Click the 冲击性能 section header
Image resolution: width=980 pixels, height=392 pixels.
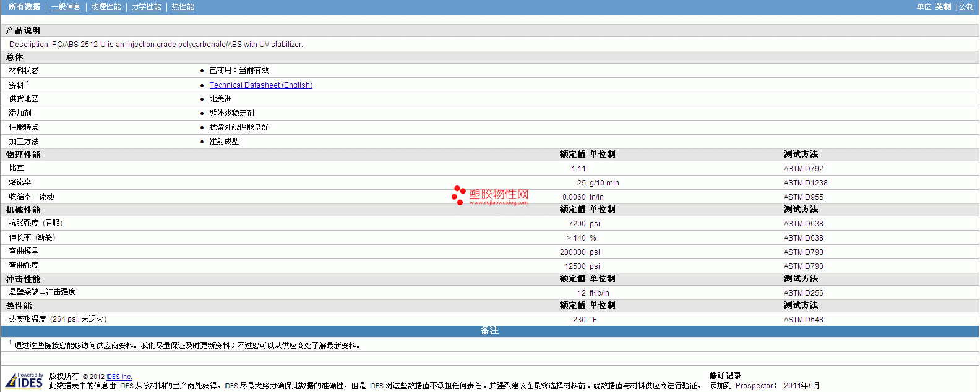23,279
